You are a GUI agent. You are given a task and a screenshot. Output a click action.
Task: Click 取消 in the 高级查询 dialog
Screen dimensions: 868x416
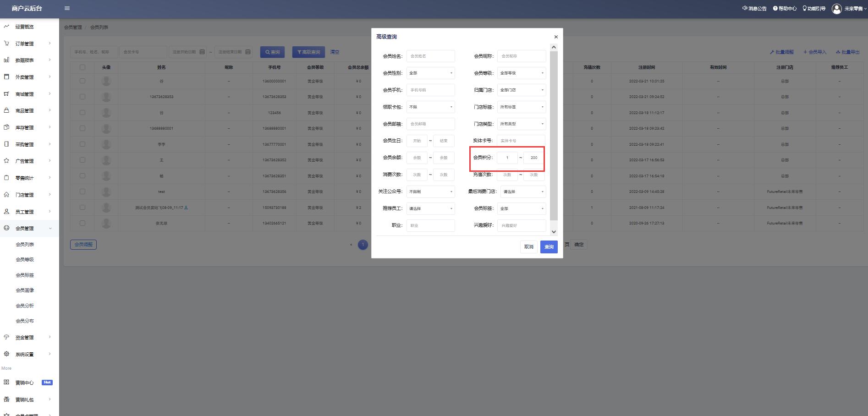coord(529,246)
